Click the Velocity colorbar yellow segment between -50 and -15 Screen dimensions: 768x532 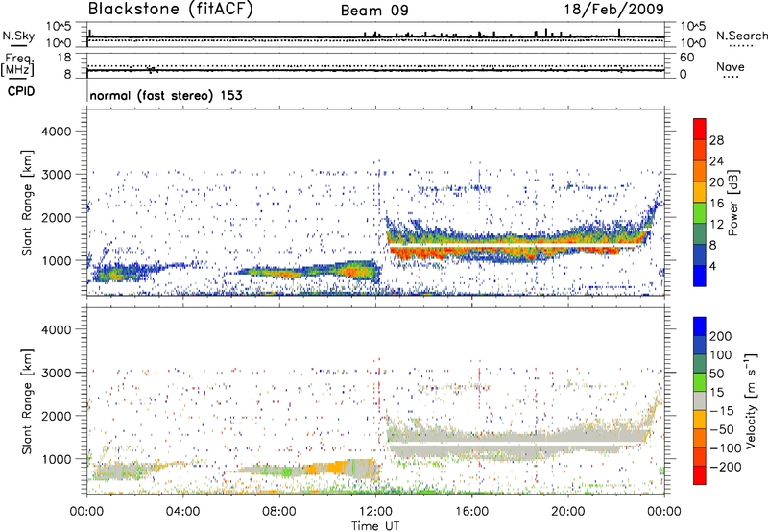700,420
